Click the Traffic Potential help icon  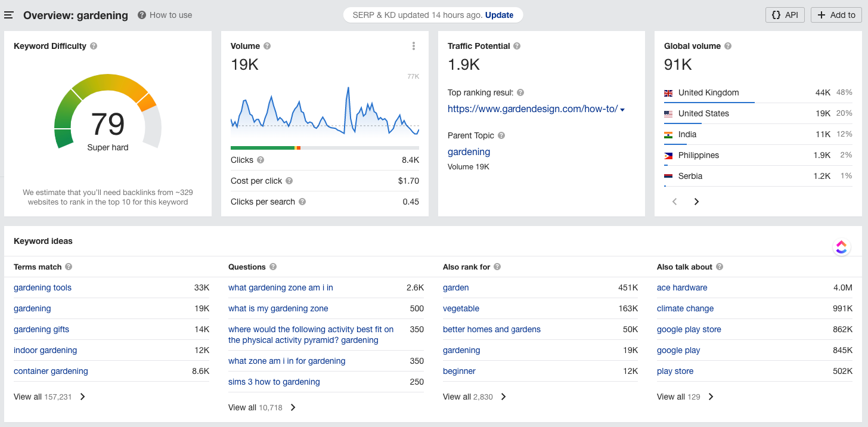pos(517,46)
